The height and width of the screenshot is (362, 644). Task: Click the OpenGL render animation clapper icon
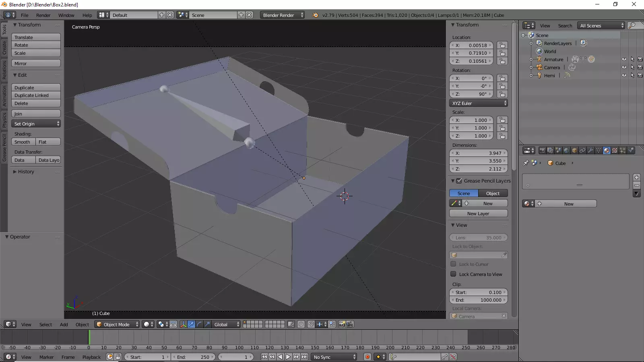pos(350,324)
